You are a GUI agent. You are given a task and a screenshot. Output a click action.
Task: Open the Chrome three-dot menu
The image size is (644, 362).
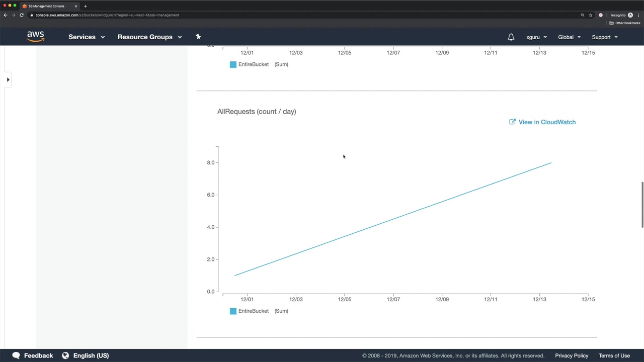638,15
